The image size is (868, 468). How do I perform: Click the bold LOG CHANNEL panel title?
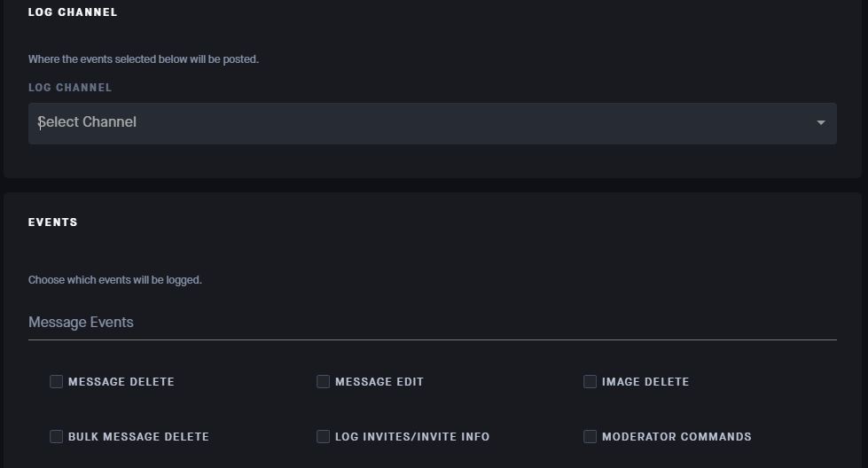[73, 12]
